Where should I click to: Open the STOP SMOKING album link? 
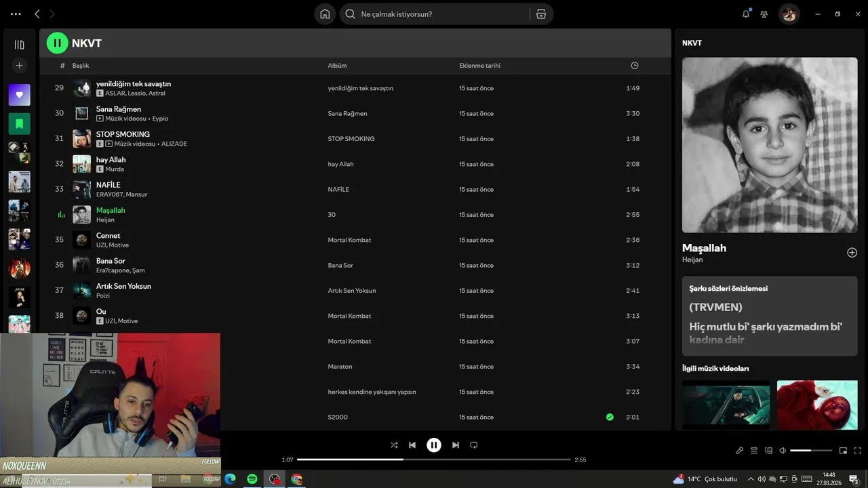tap(351, 139)
